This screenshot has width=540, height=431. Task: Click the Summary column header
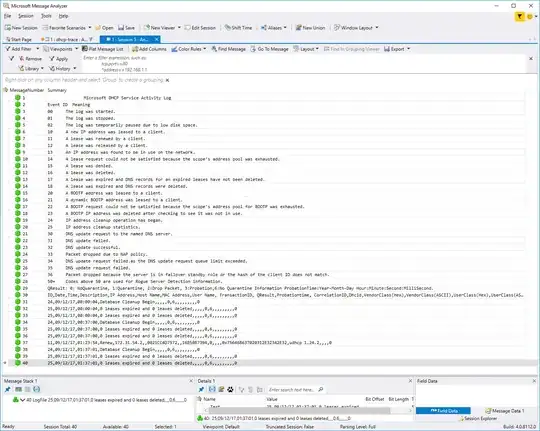[x=57, y=90]
